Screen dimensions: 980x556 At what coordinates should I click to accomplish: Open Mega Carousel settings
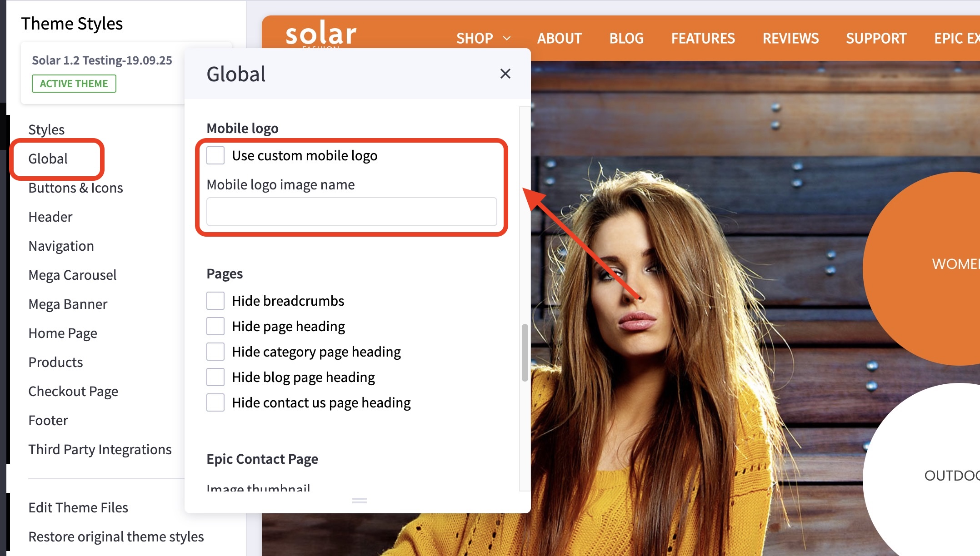72,275
